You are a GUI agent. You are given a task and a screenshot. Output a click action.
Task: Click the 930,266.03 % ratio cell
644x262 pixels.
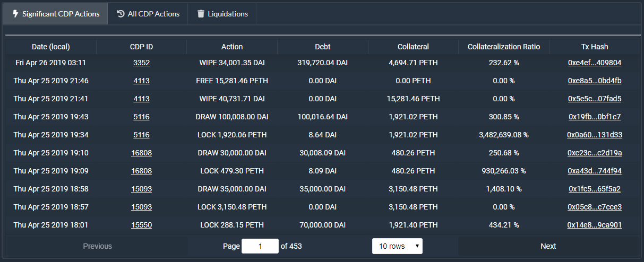504,171
